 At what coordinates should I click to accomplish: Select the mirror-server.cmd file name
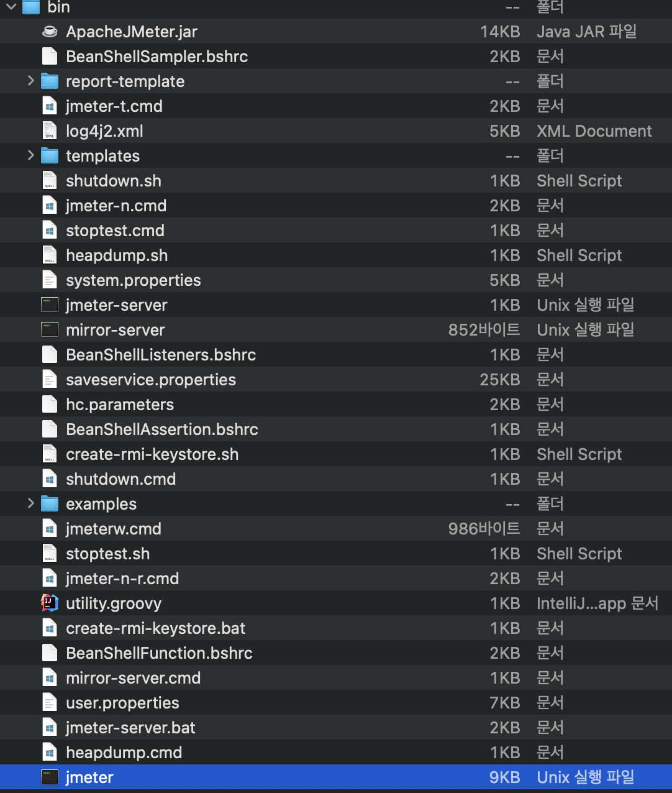click(x=134, y=678)
